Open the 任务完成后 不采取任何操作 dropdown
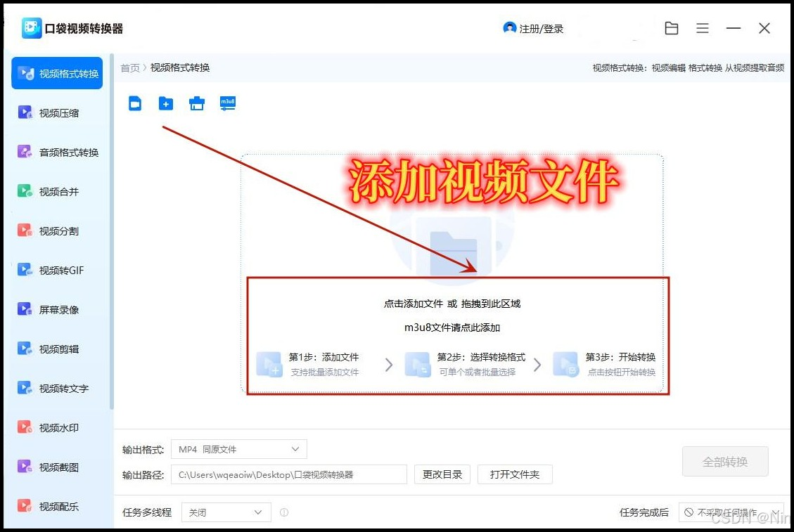794x532 pixels. 731,512
